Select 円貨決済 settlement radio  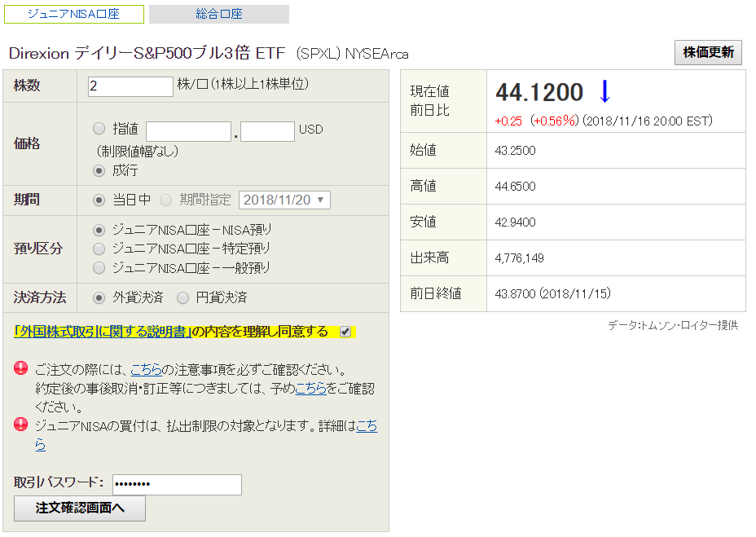(182, 297)
